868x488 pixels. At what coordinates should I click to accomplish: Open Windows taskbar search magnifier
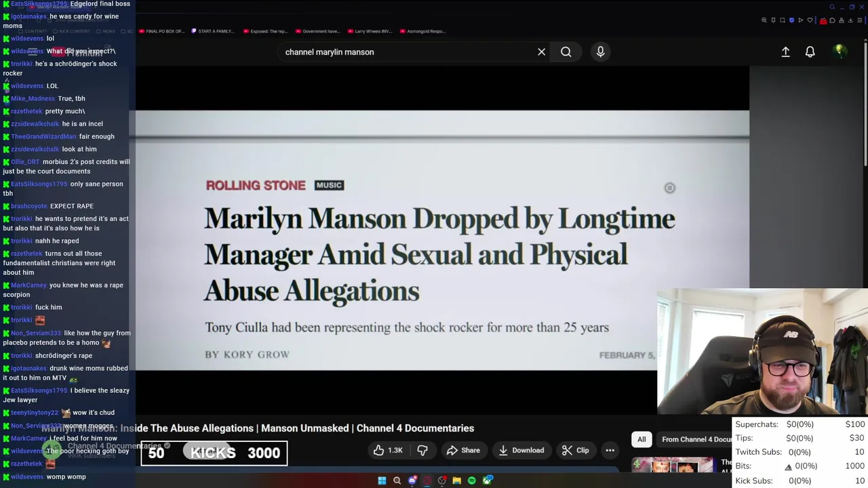397,481
